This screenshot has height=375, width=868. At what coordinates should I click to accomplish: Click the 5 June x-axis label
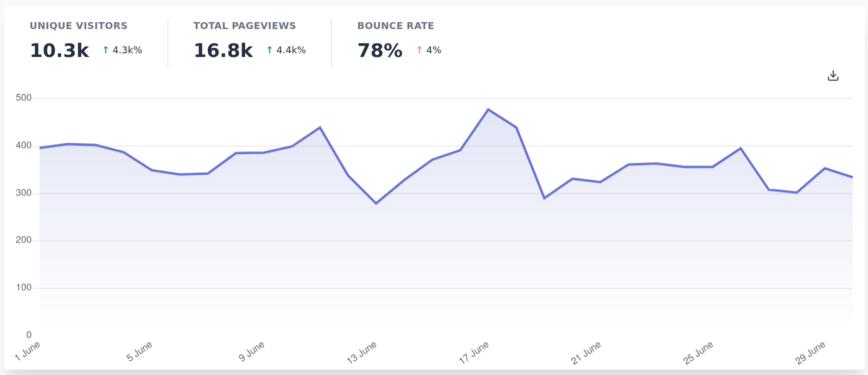pyautogui.click(x=139, y=351)
